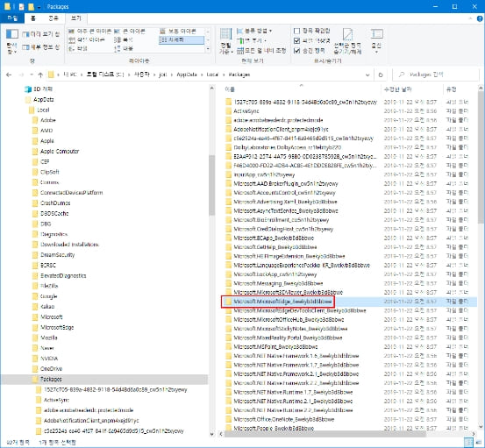The width and height of the screenshot is (485, 448).
Task: Click the 탐색 창 navigation pane icon
Action: [x=12, y=34]
